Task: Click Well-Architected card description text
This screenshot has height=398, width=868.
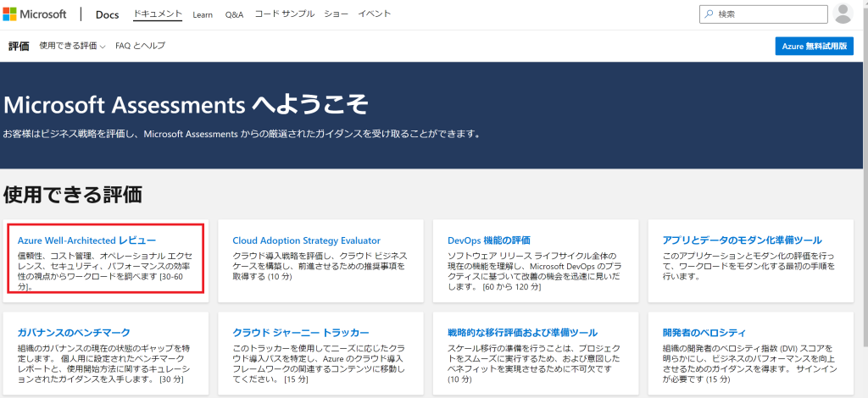Action: coord(106,272)
